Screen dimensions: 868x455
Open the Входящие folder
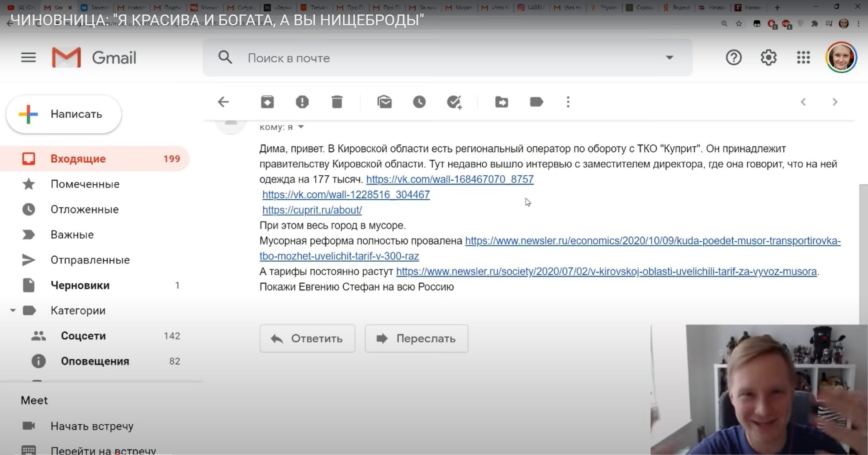pos(78,159)
